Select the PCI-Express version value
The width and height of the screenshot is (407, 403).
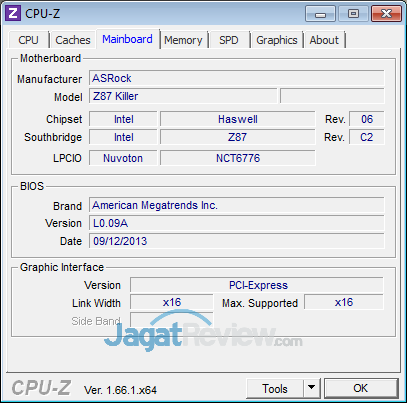[257, 285]
